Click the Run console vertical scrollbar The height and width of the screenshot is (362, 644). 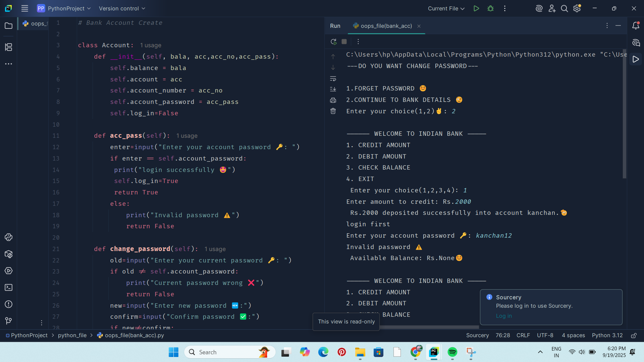pos(624,114)
